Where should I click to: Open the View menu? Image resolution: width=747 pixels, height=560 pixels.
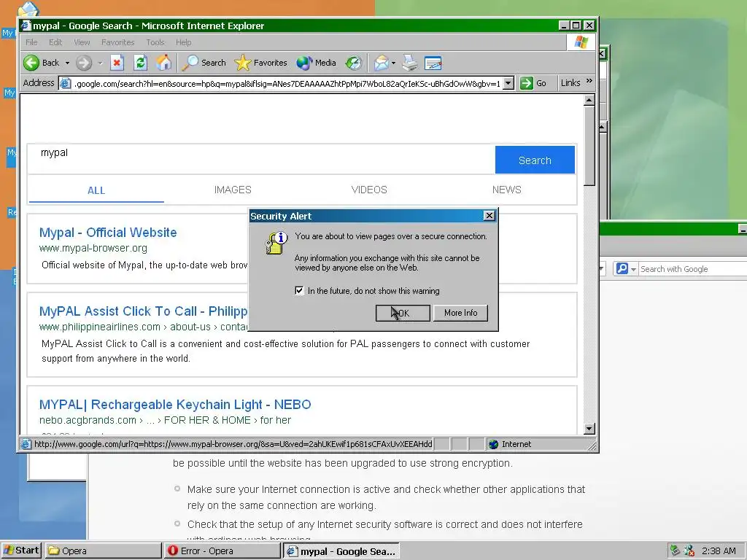tap(82, 42)
